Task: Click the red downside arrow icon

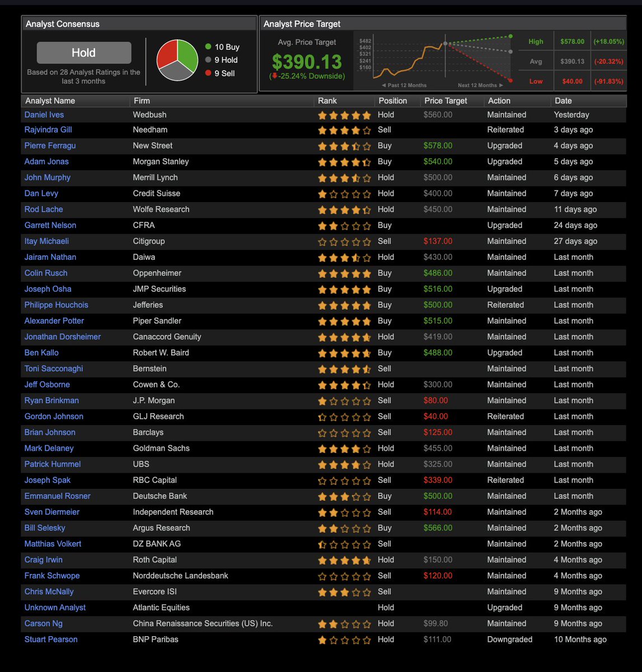Action: 274,76
